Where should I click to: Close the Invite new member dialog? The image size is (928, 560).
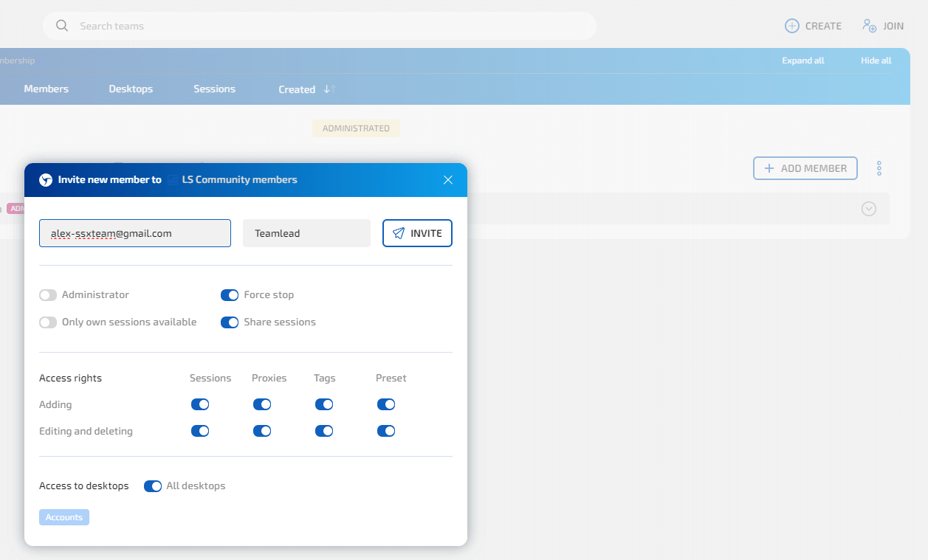pos(448,180)
